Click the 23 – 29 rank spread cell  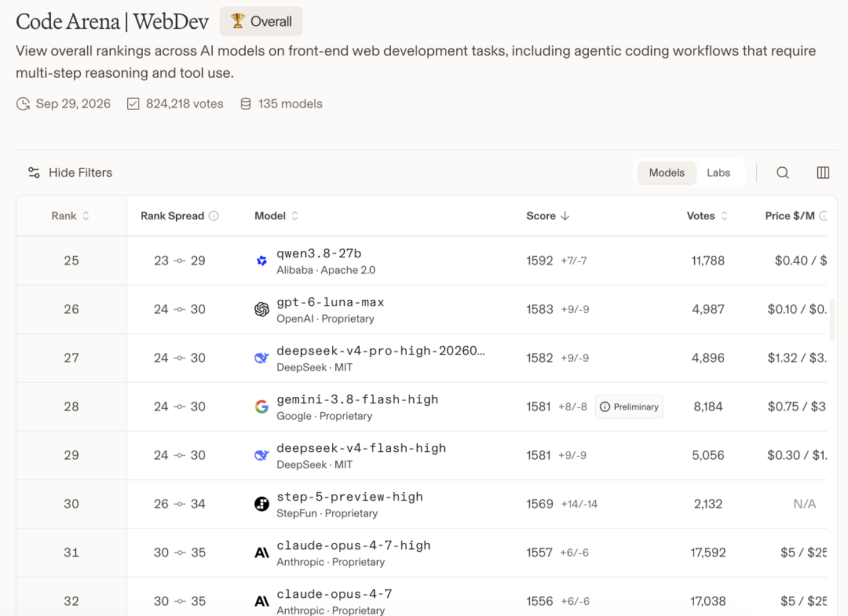(x=180, y=261)
